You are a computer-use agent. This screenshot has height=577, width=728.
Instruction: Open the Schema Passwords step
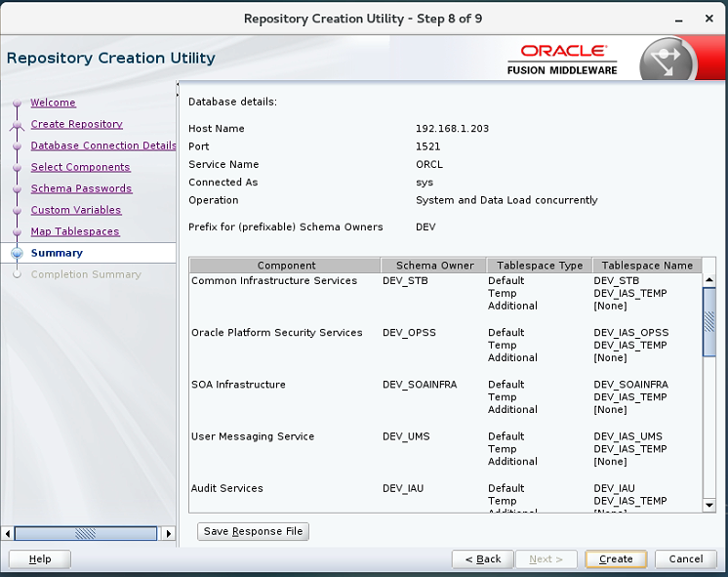[x=81, y=188]
